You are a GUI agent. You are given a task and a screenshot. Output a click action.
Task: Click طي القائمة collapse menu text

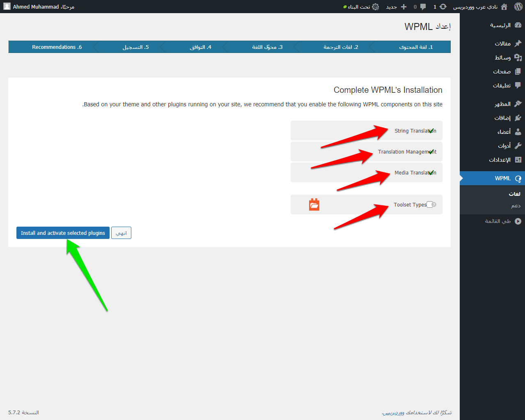pos(497,221)
